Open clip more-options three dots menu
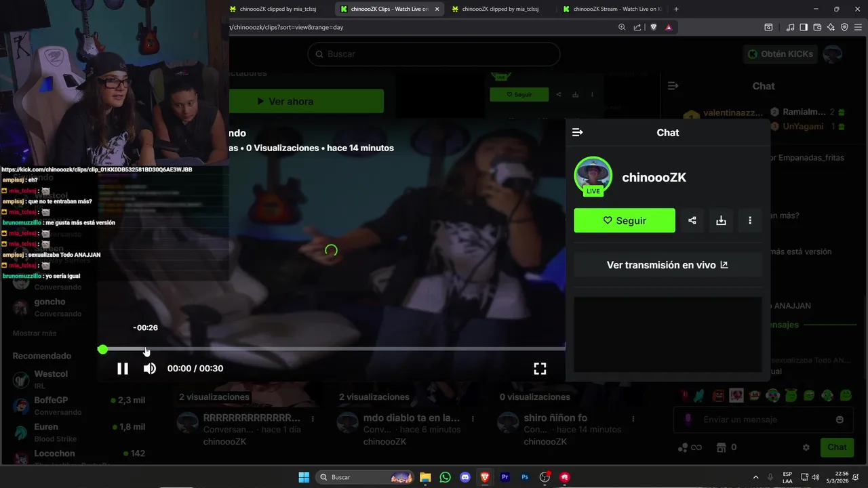This screenshot has height=488, width=868. pyautogui.click(x=750, y=220)
